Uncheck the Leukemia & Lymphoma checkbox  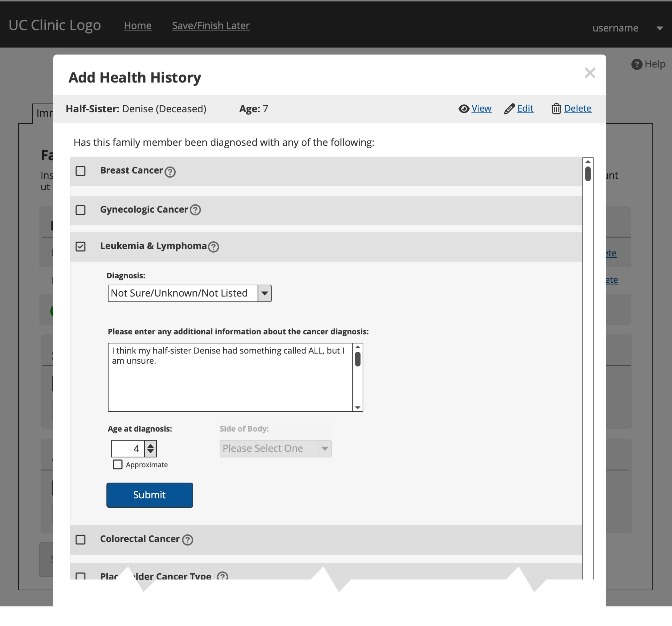point(80,247)
